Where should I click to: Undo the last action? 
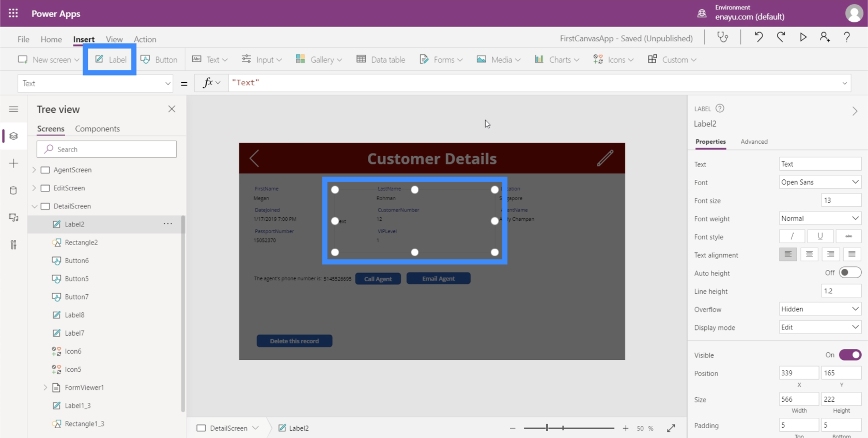(x=758, y=37)
